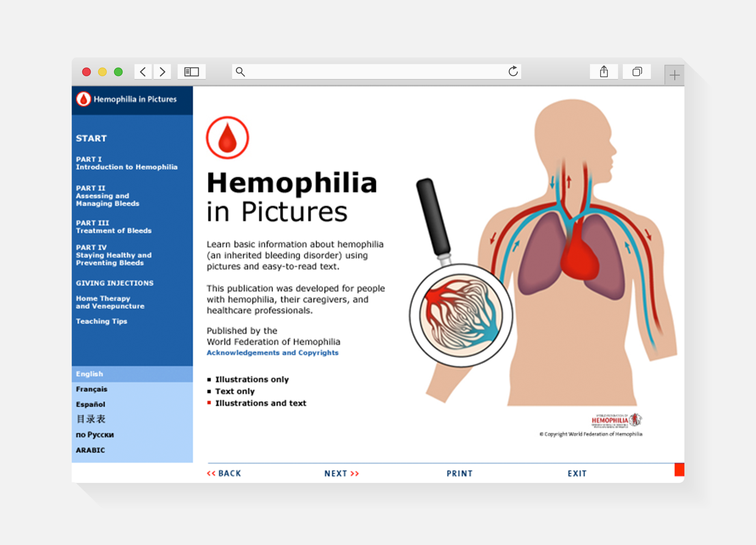Choose Illustrations and text view
This screenshot has width=756, height=545.
click(x=261, y=403)
